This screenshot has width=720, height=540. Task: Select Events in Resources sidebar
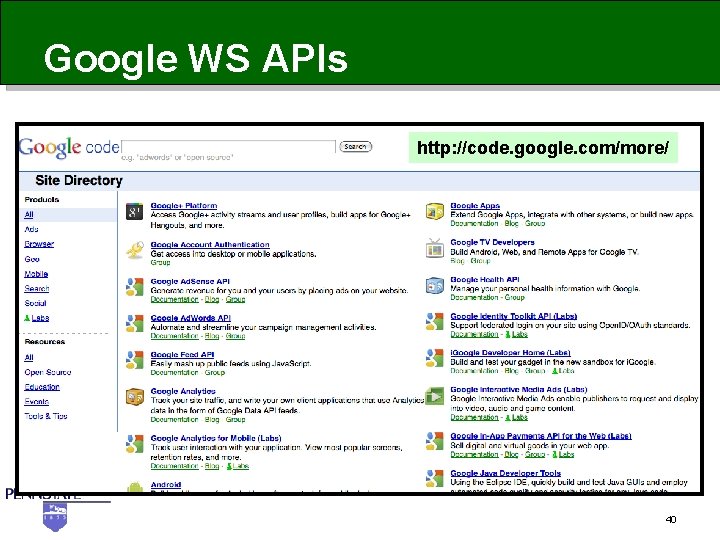click(36, 401)
